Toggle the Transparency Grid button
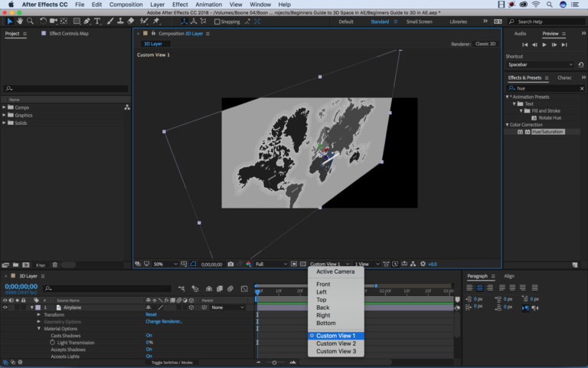This screenshot has height=368, width=588. [x=303, y=264]
